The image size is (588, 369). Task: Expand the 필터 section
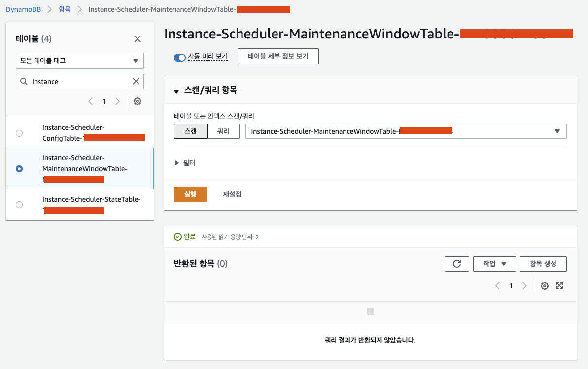click(x=176, y=162)
